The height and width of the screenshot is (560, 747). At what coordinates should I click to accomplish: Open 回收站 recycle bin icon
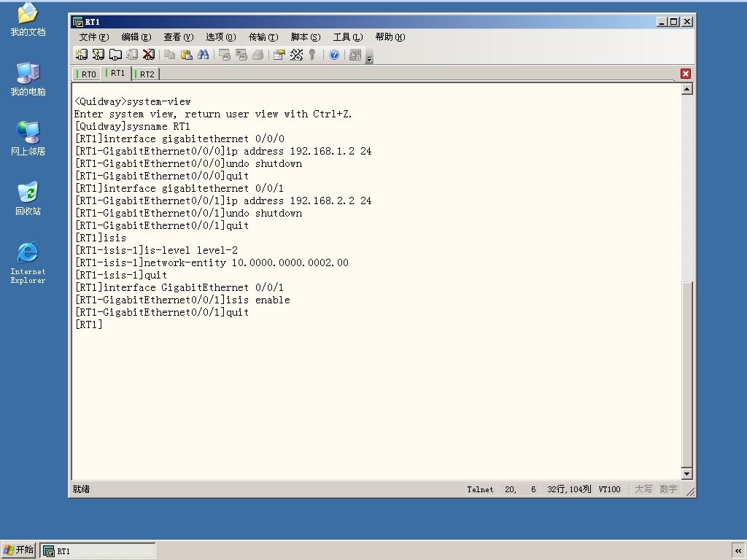pyautogui.click(x=28, y=198)
